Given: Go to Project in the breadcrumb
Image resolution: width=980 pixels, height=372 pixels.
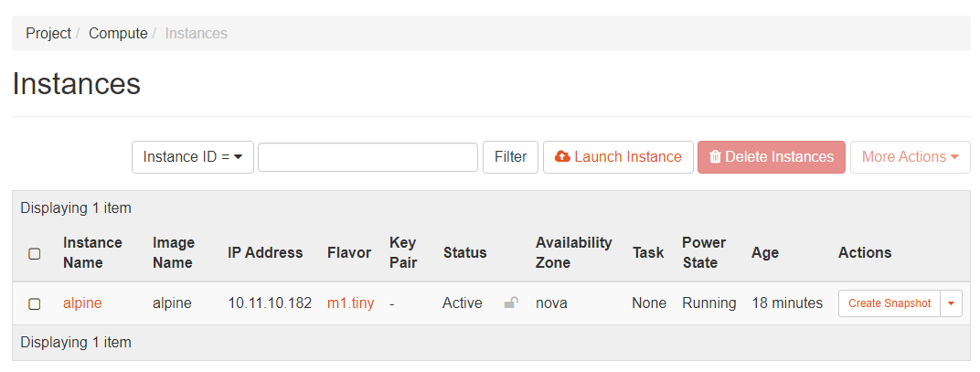Looking at the screenshot, I should 48,33.
